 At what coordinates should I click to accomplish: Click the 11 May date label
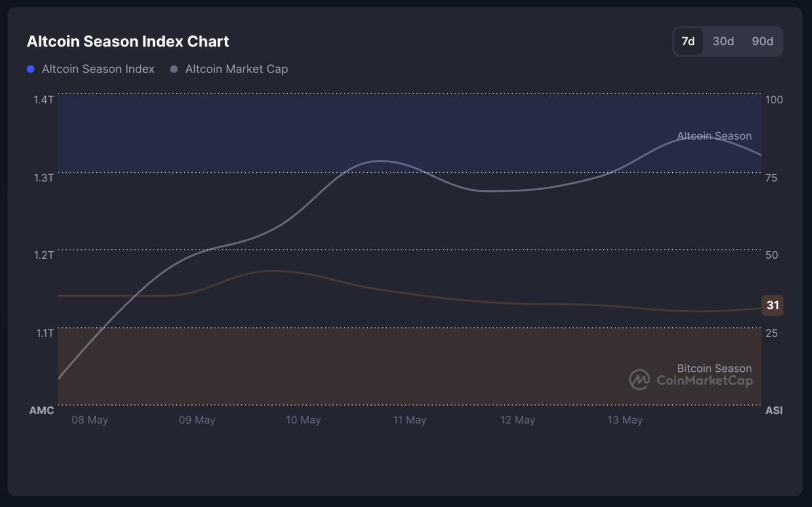(x=409, y=420)
